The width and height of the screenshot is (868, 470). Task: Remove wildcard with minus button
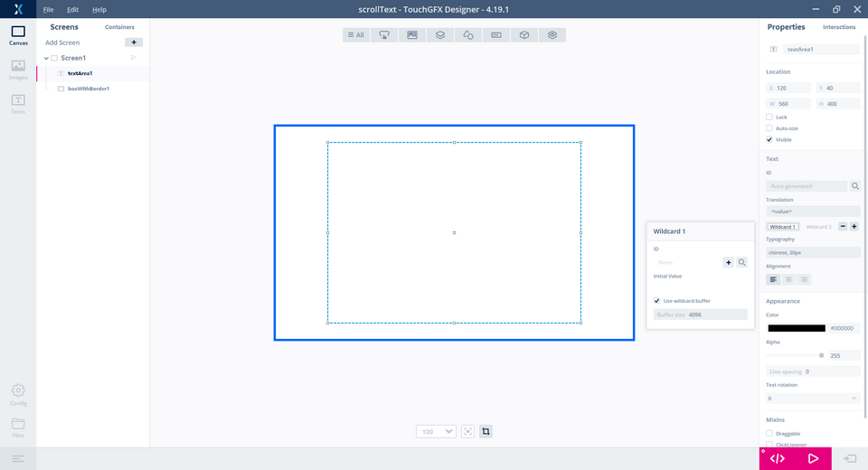click(x=843, y=227)
